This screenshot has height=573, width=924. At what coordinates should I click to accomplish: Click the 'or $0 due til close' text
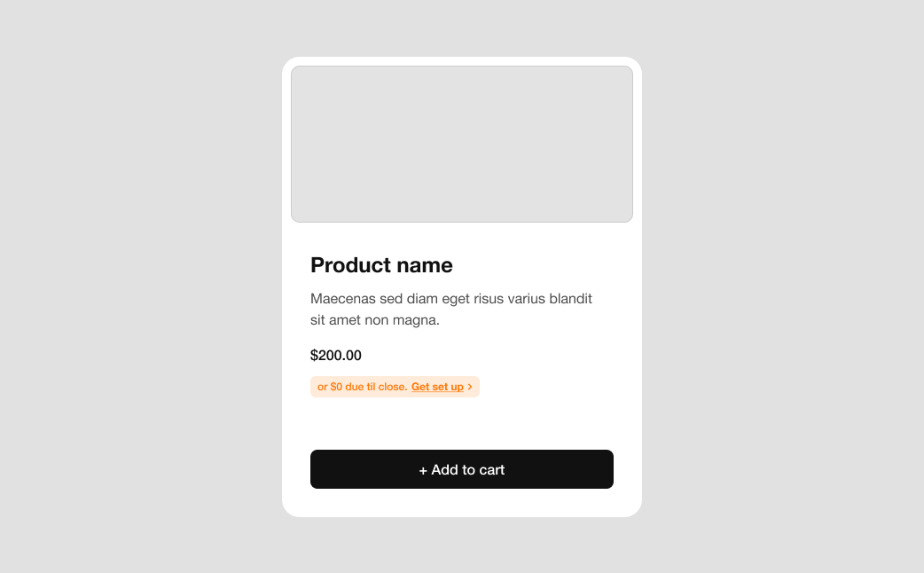pyautogui.click(x=363, y=387)
